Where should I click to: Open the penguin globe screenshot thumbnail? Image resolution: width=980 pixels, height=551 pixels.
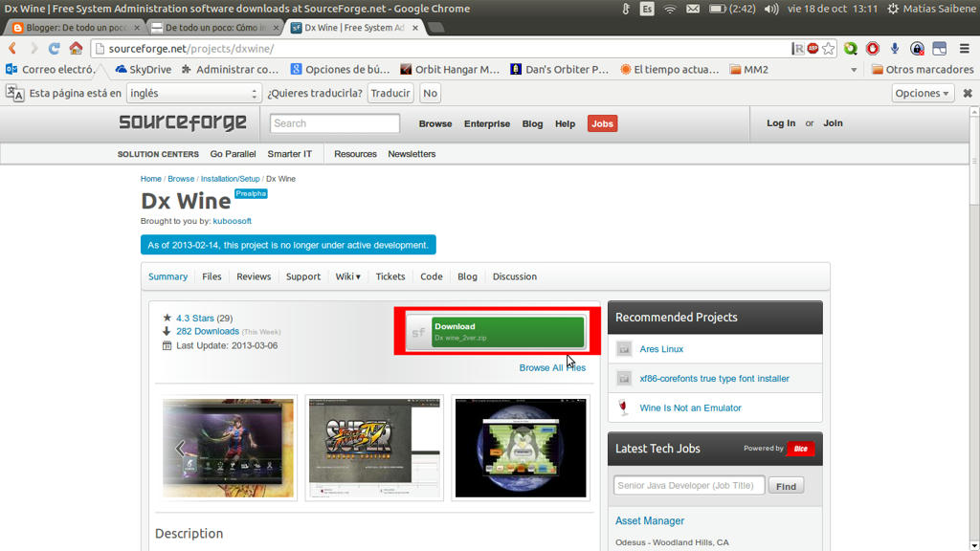coord(521,448)
